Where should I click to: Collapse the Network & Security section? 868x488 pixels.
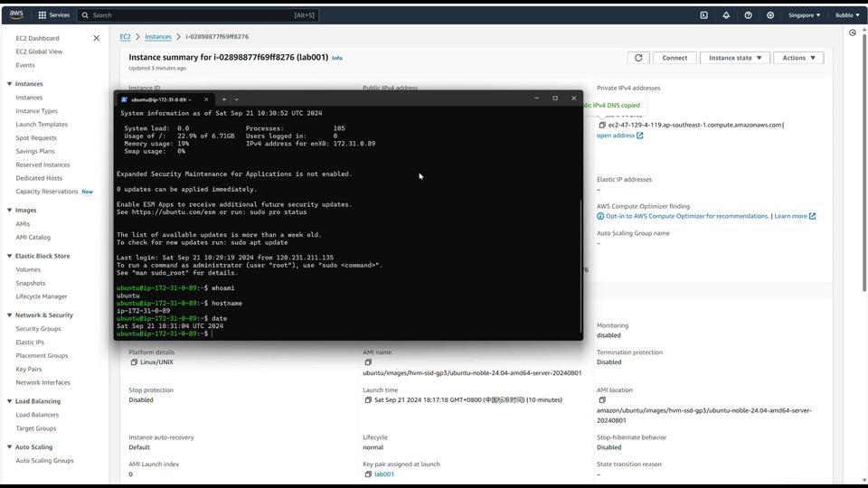[x=9, y=315]
